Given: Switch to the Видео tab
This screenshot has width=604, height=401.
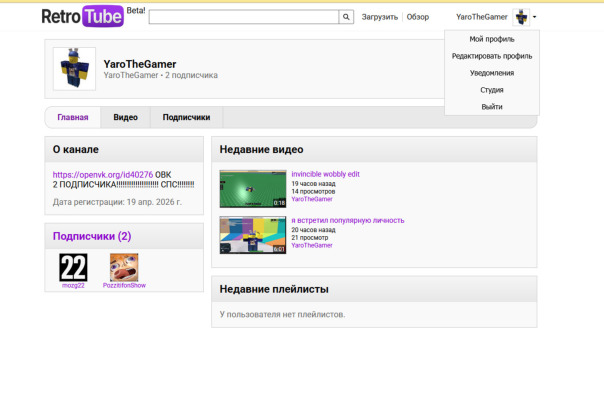Looking at the screenshot, I should (x=126, y=117).
